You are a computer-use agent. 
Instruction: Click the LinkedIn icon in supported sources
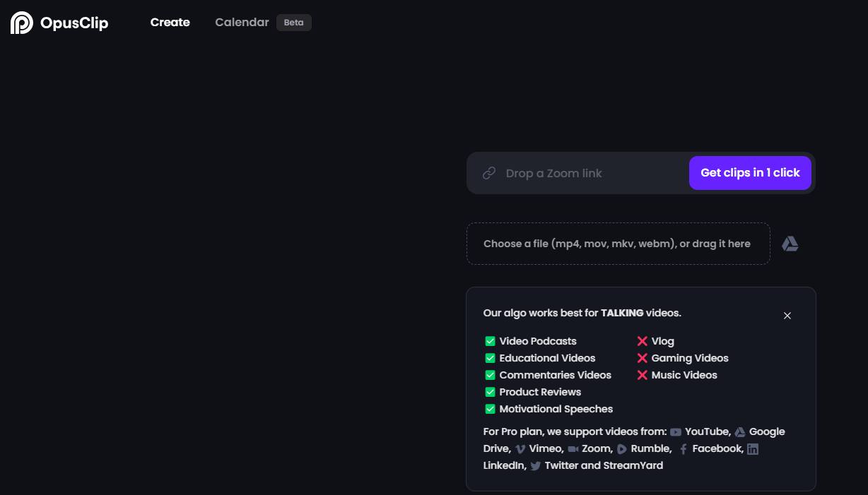[753, 449]
